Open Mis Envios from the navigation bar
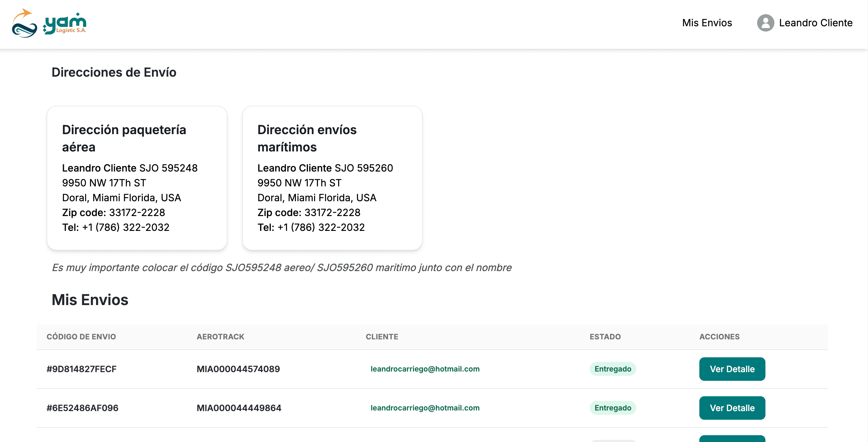This screenshot has width=868, height=442. pyautogui.click(x=707, y=23)
